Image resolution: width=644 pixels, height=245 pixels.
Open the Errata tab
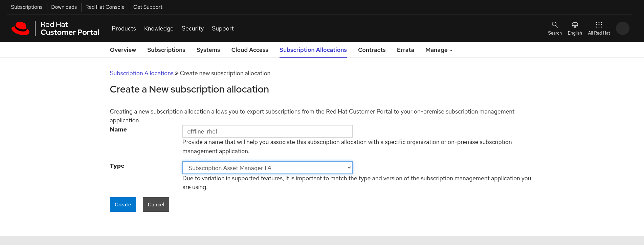(405, 50)
